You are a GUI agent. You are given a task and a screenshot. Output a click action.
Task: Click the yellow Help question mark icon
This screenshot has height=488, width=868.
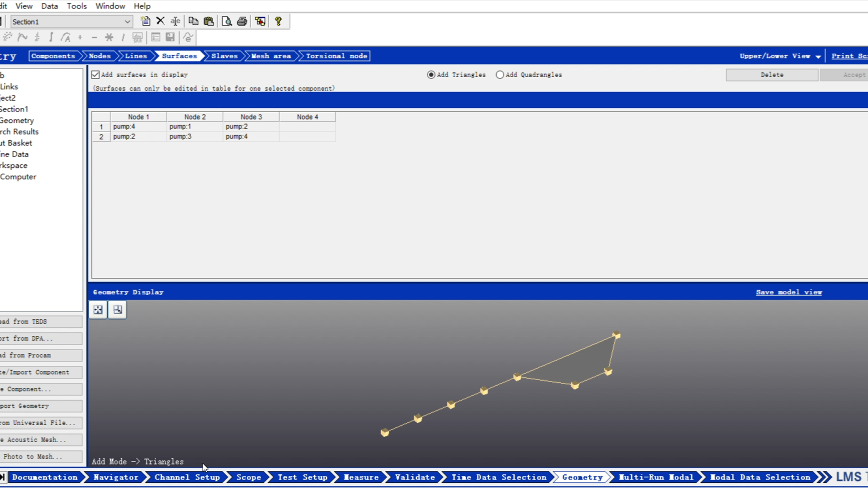(x=278, y=21)
